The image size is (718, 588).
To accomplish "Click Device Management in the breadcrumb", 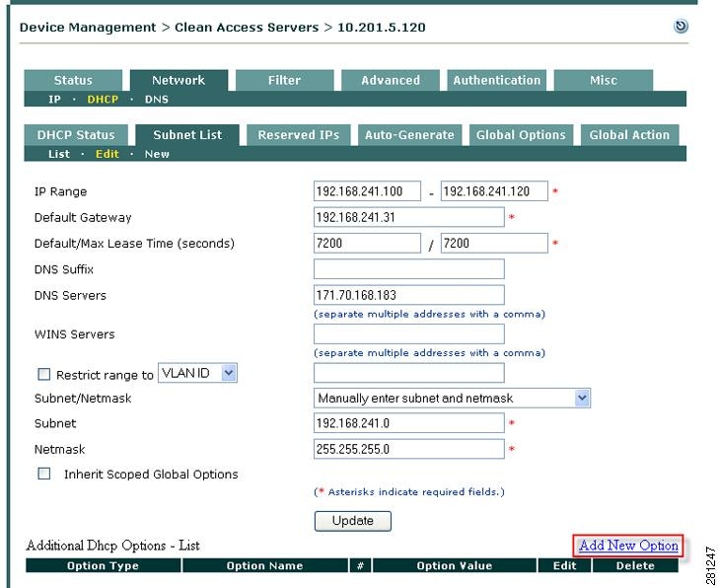I will click(x=88, y=28).
